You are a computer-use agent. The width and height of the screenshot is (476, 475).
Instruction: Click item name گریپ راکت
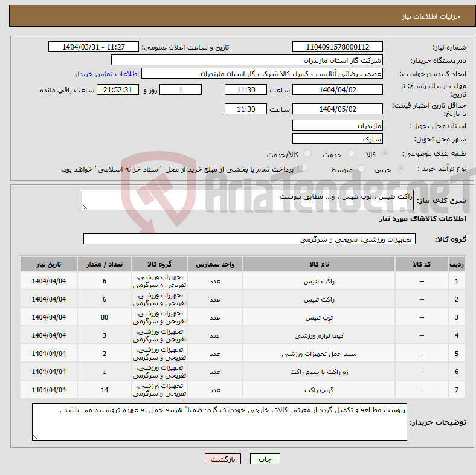(x=319, y=390)
